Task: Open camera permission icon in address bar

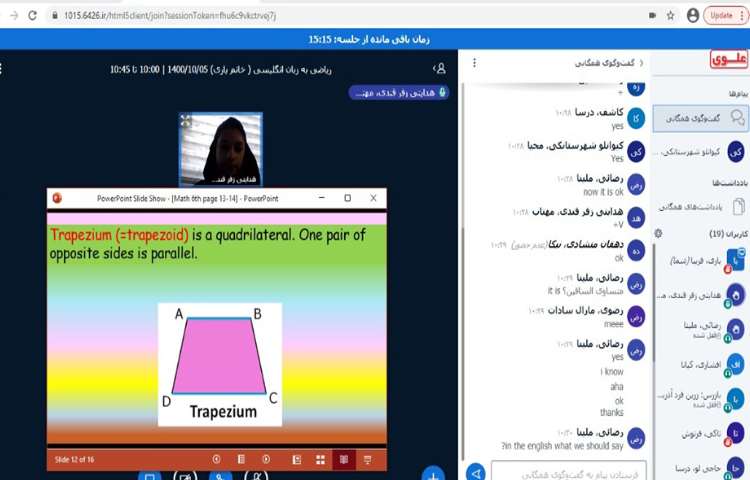Action: [x=652, y=15]
